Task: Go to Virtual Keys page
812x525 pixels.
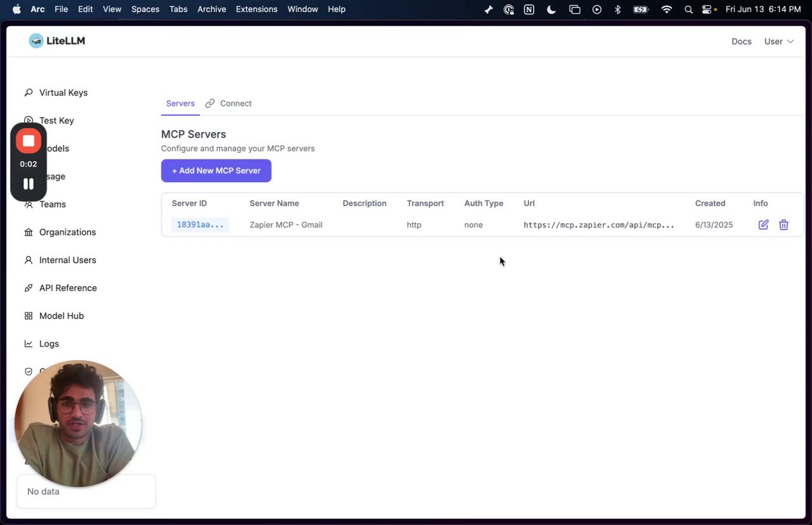Action: (x=63, y=93)
